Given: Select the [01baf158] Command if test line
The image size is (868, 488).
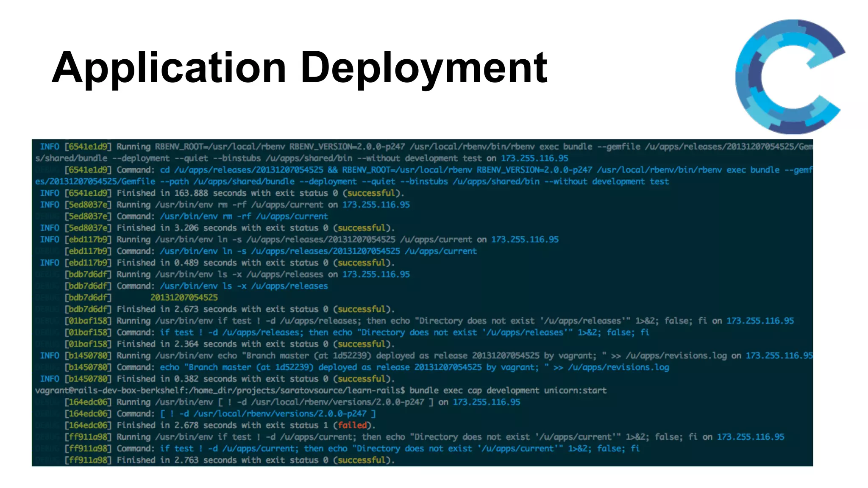Looking at the screenshot, I should [342, 333].
